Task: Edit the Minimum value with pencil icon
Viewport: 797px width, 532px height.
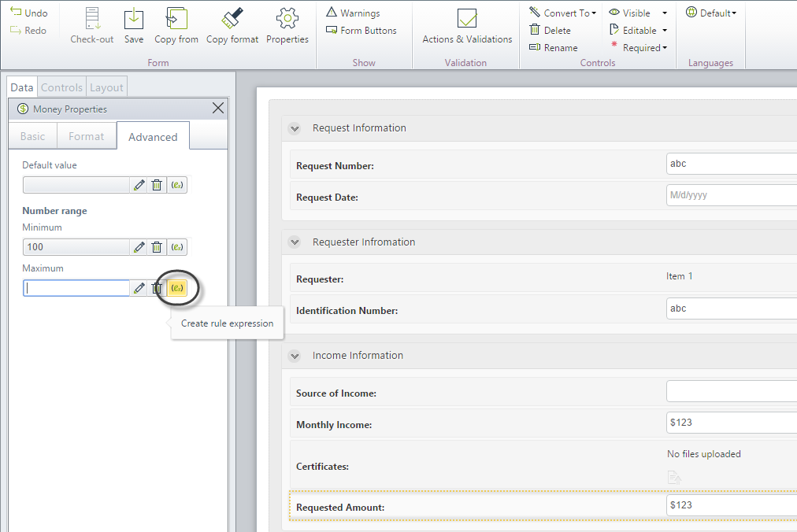Action: point(139,247)
